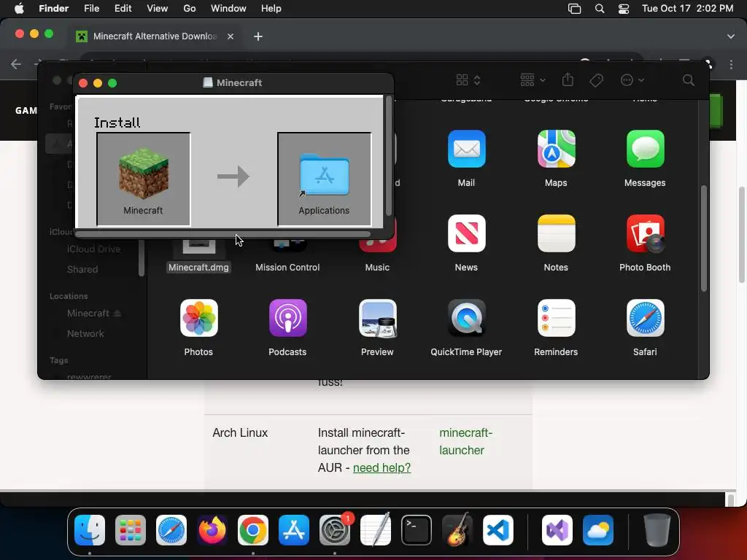Open the Reminders app icon

click(556, 318)
